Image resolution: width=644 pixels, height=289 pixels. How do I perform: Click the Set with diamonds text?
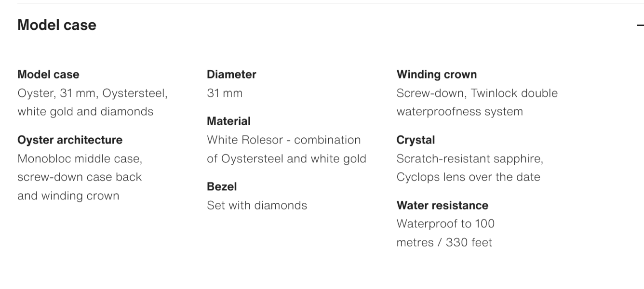[x=257, y=205]
